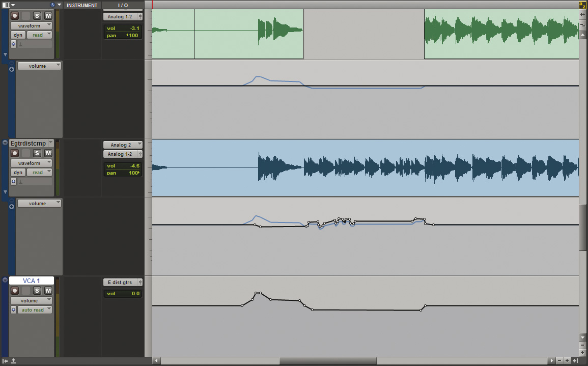This screenshot has width=588, height=366.
Task: Open the Egtrdistcmp waveform view selector
Action: (x=31, y=163)
